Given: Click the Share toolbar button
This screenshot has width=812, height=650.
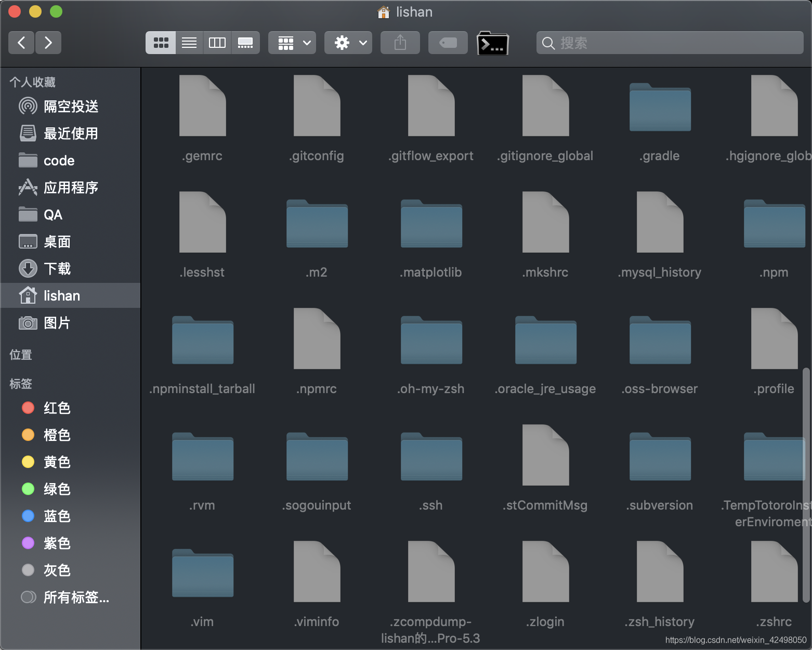Looking at the screenshot, I should pyautogui.click(x=400, y=43).
